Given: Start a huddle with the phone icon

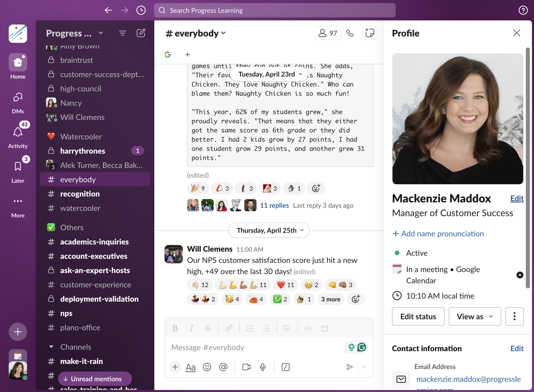Looking at the screenshot, I should tap(350, 33).
